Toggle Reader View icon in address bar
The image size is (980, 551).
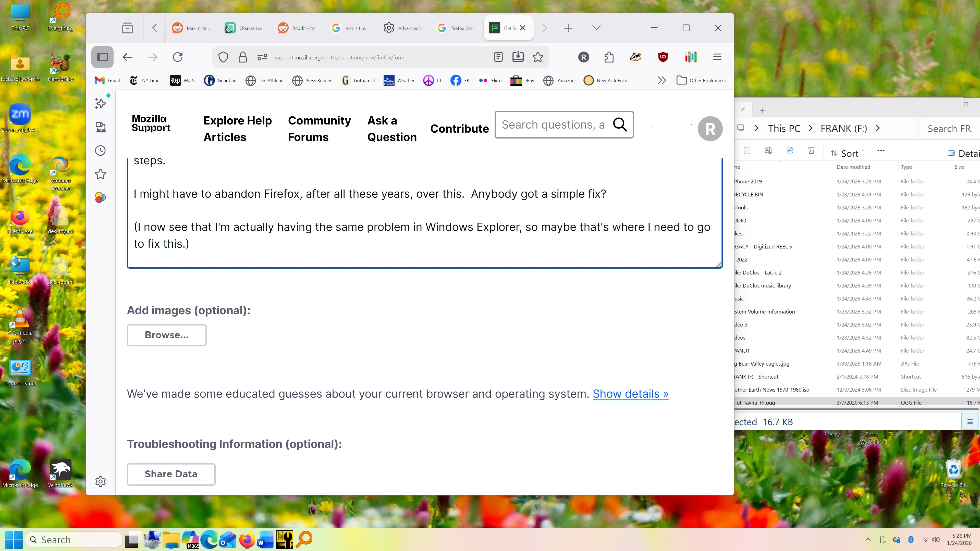498,57
